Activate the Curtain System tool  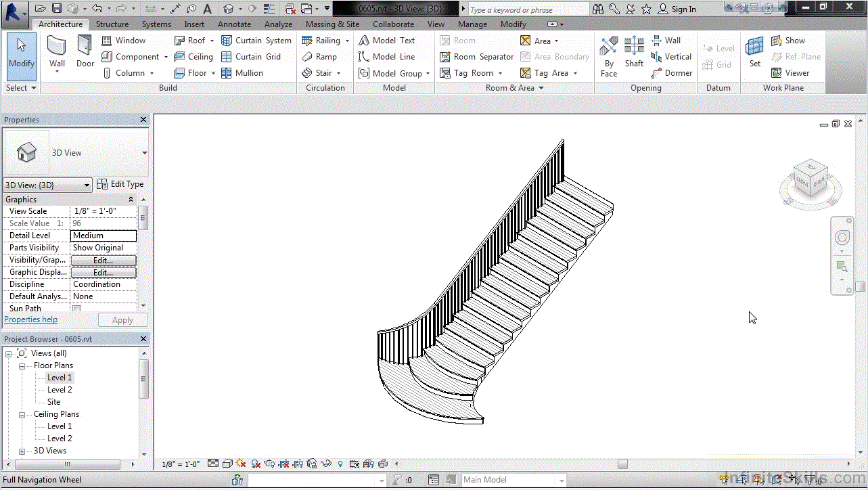[x=256, y=41]
